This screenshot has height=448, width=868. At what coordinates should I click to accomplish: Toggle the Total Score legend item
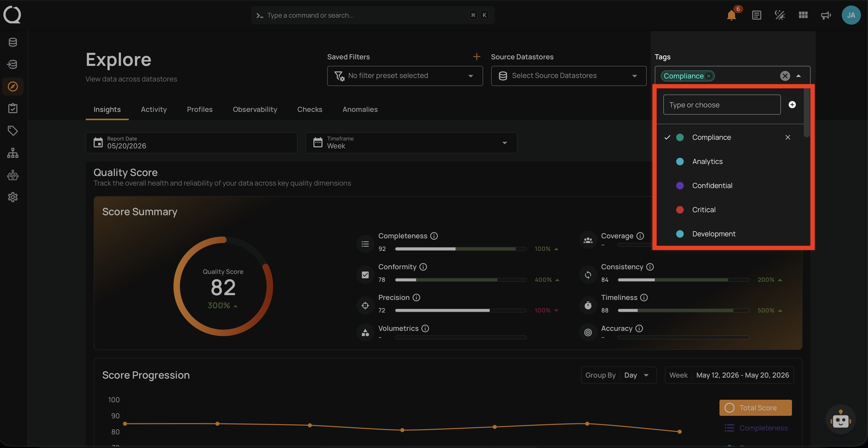(755, 408)
